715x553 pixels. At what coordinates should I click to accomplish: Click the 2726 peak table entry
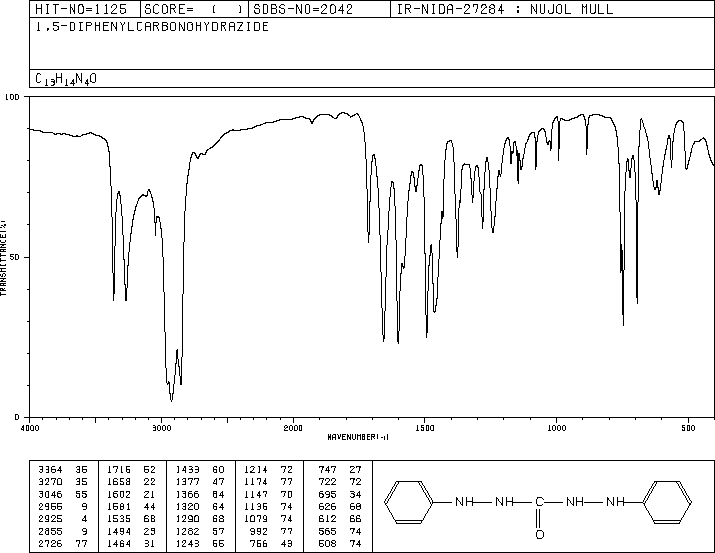click(63, 543)
